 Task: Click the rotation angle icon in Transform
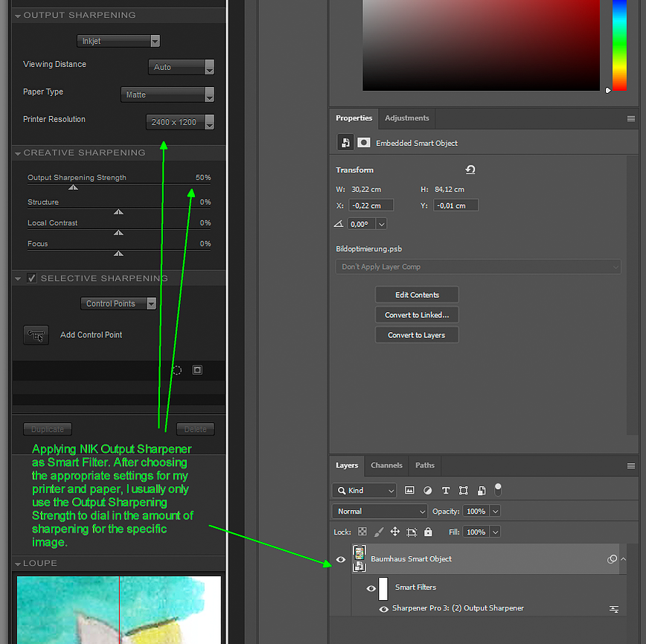(x=339, y=224)
